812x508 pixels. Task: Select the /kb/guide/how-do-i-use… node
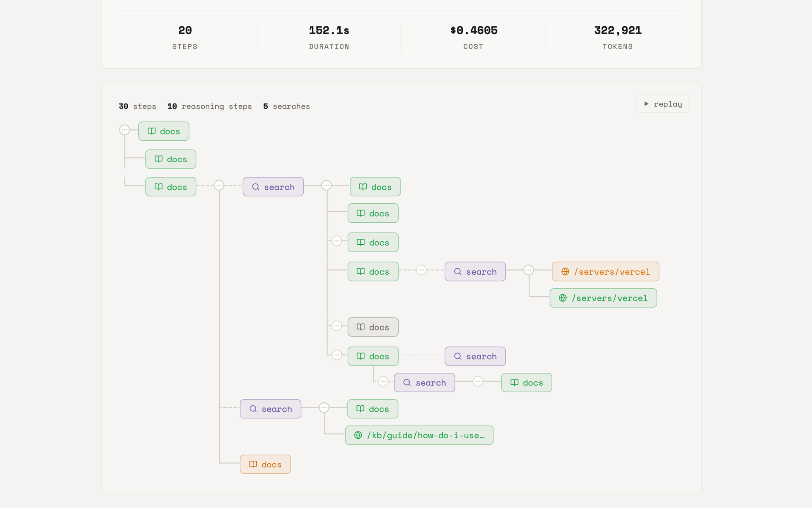coord(419,435)
